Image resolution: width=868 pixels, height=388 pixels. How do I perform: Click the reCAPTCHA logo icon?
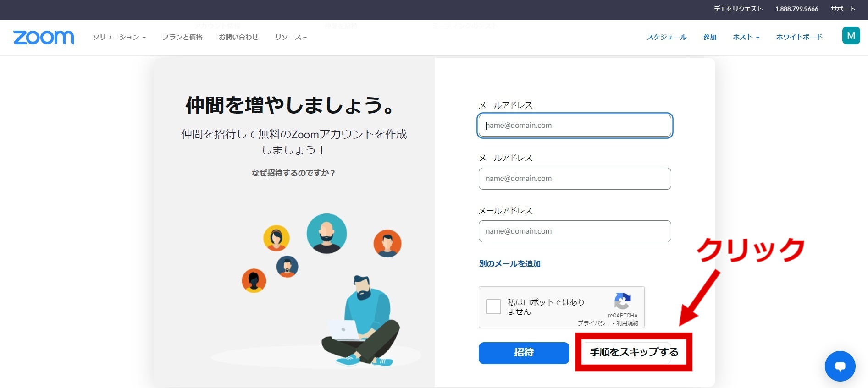[x=622, y=301]
